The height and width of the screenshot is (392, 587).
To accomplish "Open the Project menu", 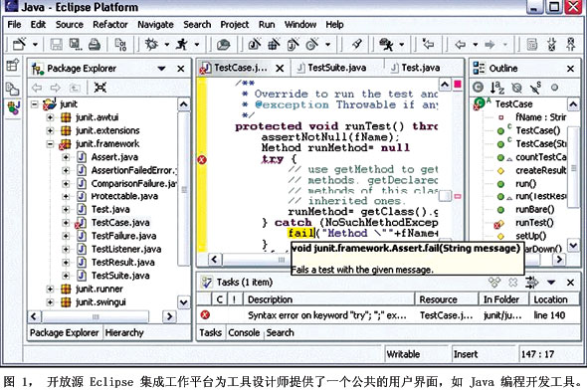I will click(235, 25).
